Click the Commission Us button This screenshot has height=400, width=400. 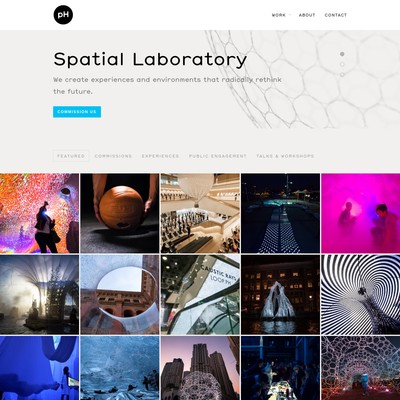pyautogui.click(x=77, y=112)
